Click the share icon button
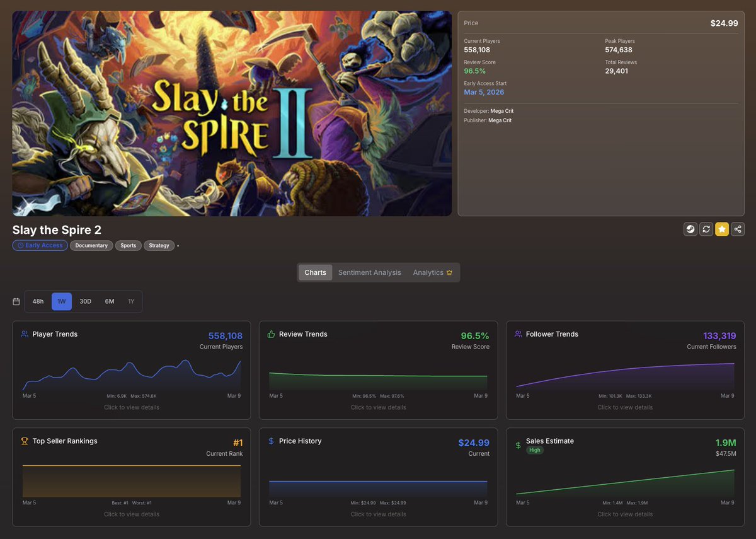Viewport: 756px width, 539px height. coord(738,229)
